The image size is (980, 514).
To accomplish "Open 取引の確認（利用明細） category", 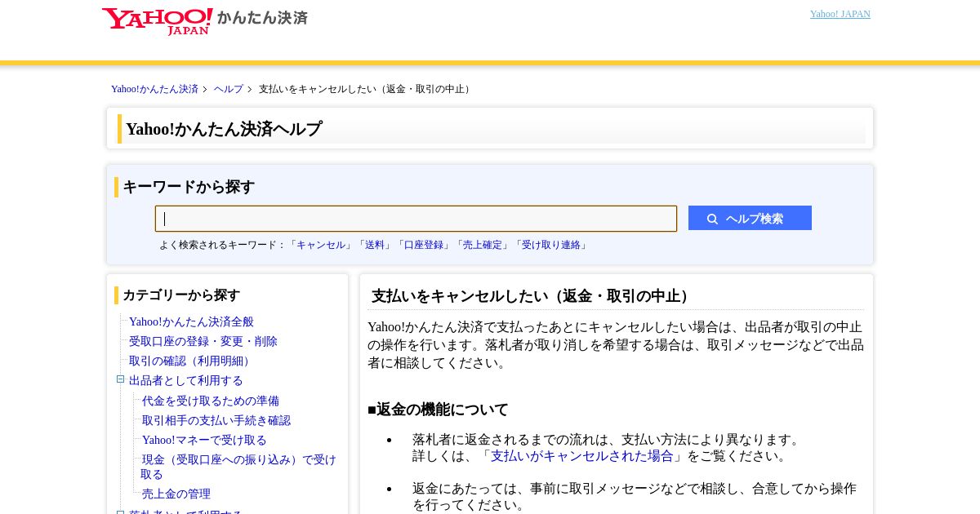I will click(x=192, y=361).
